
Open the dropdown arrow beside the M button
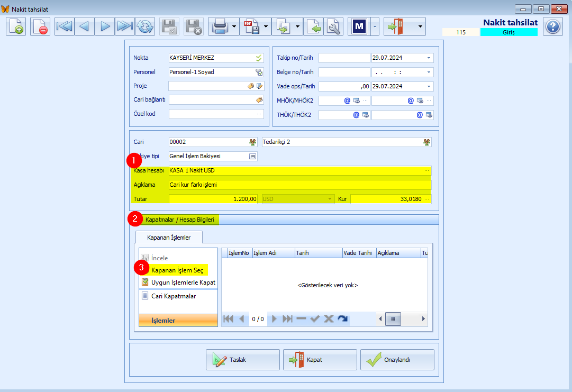point(375,26)
